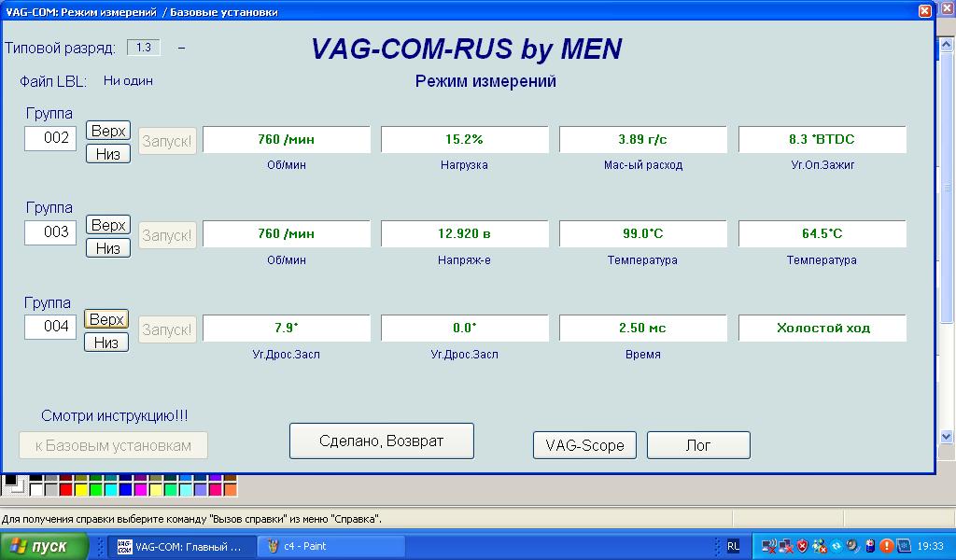Viewport: 956px width, 560px height.
Task: Click the 2.50 мс time value
Action: 642,328
